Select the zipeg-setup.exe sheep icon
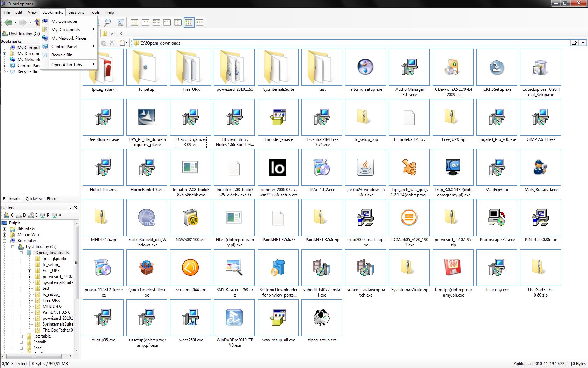This screenshot has height=368, width=588. tap(322, 318)
